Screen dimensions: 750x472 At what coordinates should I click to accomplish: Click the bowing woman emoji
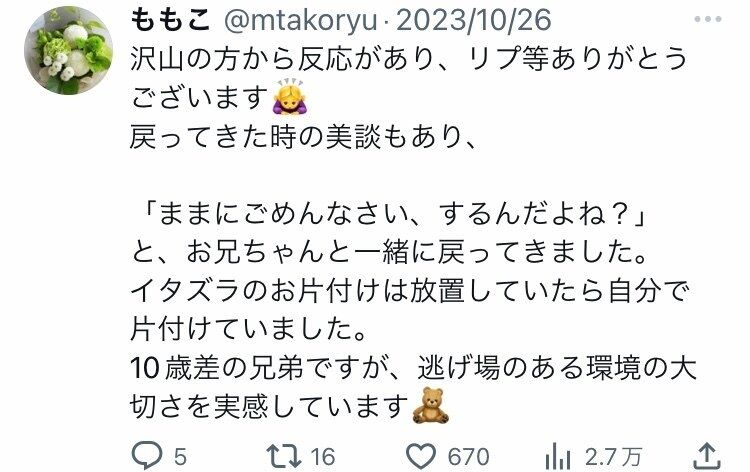coord(288,96)
